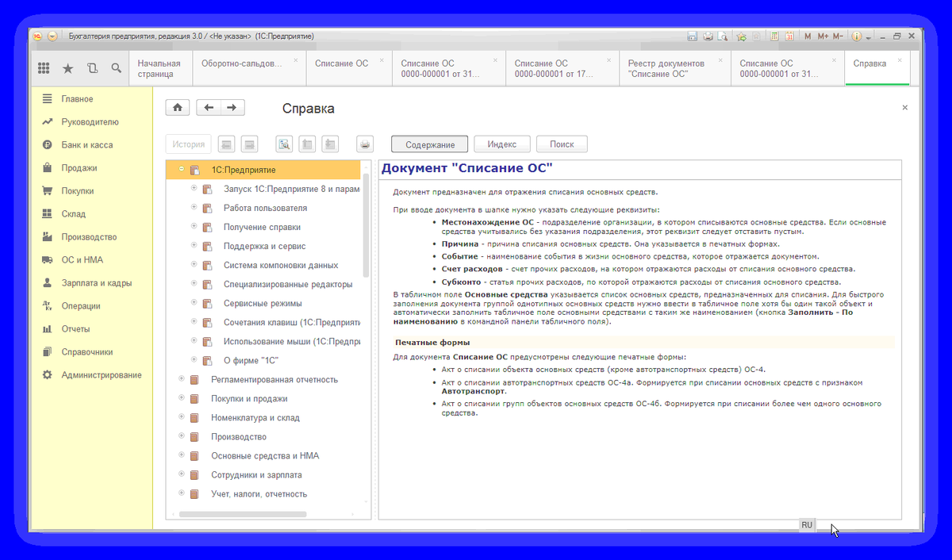Screen dimensions: 952x560
Task: Collapse the 1С:Предприятие tree node
Action: point(182,169)
